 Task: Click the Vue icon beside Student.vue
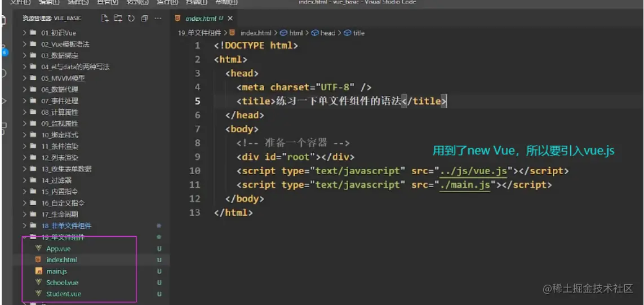39,294
